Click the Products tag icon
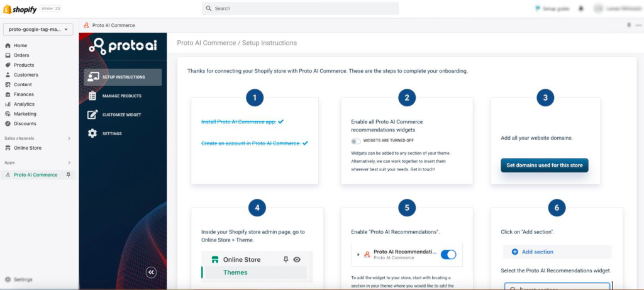This screenshot has width=644, height=290. point(8,65)
